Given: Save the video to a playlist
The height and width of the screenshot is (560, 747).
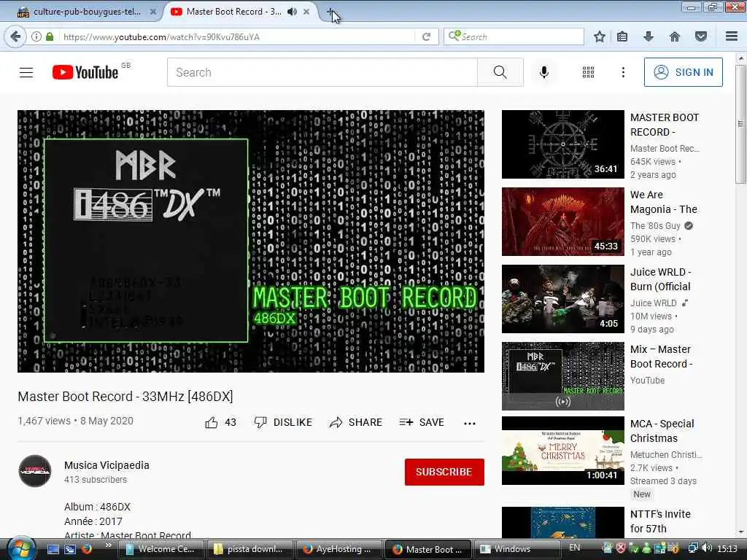Looking at the screenshot, I should click(x=422, y=422).
